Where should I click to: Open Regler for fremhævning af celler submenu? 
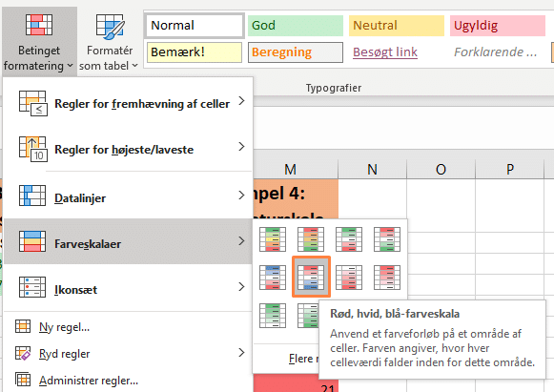pos(128,103)
